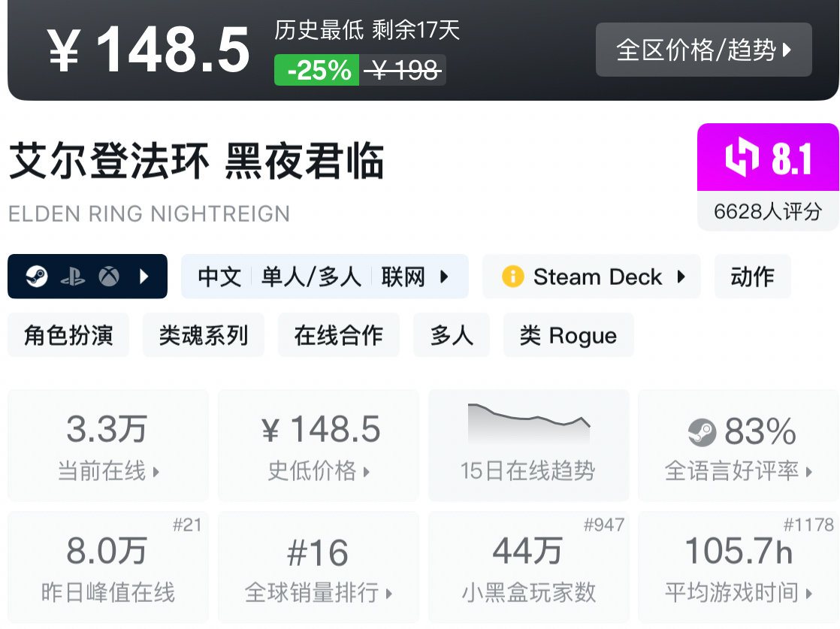Viewport: 840px width, 629px height.
Task: Open the 类 Rogue tag
Action: pyautogui.click(x=568, y=335)
